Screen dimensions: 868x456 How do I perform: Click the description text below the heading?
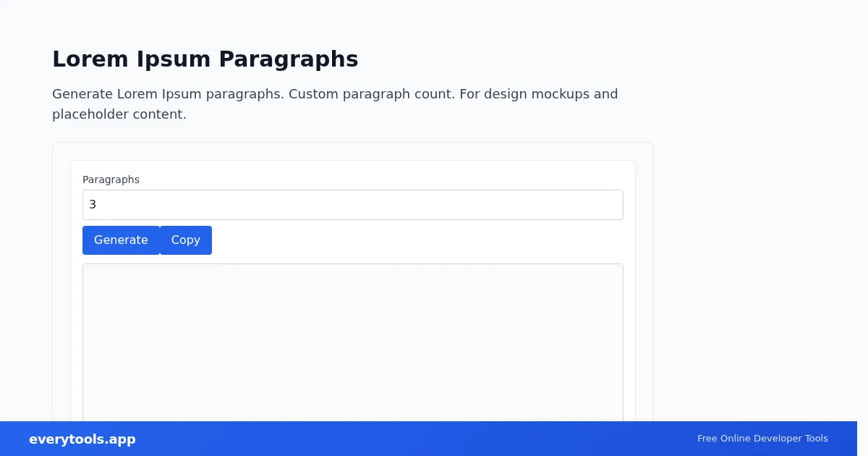pyautogui.click(x=335, y=104)
